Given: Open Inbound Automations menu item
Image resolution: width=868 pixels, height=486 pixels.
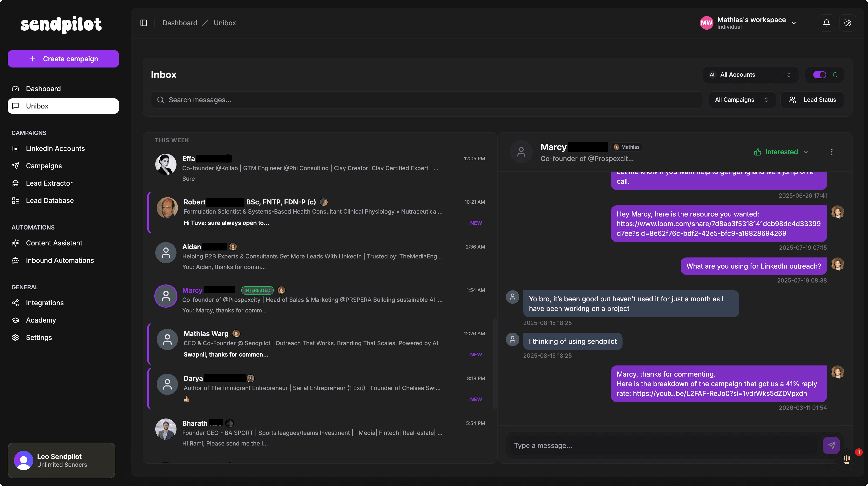Looking at the screenshot, I should [x=60, y=260].
